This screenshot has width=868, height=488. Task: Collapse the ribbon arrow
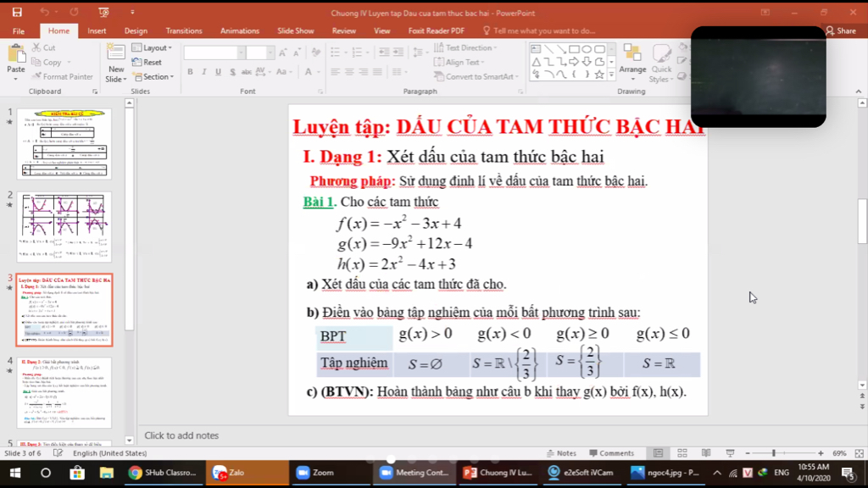pos(859,91)
